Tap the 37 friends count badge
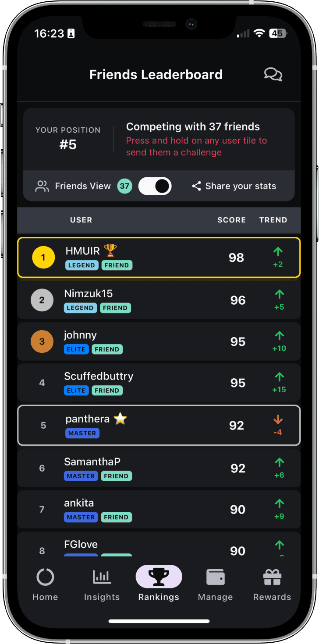 pyautogui.click(x=124, y=186)
